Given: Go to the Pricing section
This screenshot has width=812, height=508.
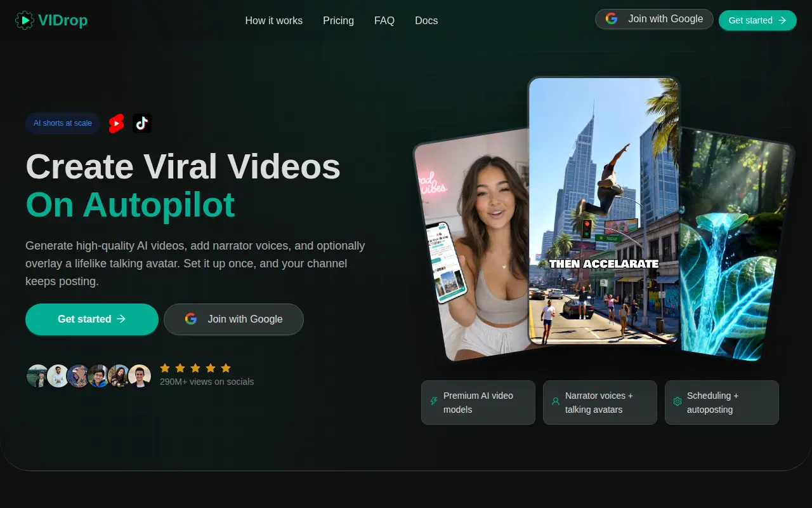Looking at the screenshot, I should (338, 20).
